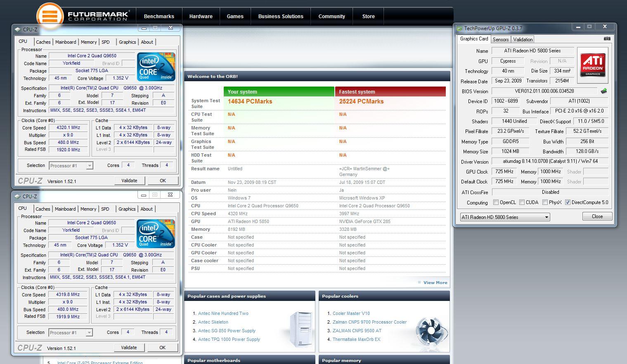The height and width of the screenshot is (364, 627).
Task: Click the Close button in GPU-Z
Action: [597, 216]
